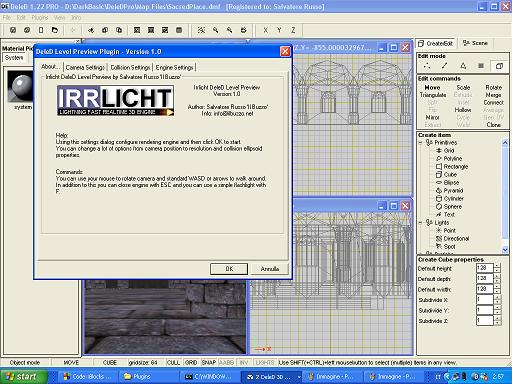Choose Text primitive in Create item tree

(445, 215)
